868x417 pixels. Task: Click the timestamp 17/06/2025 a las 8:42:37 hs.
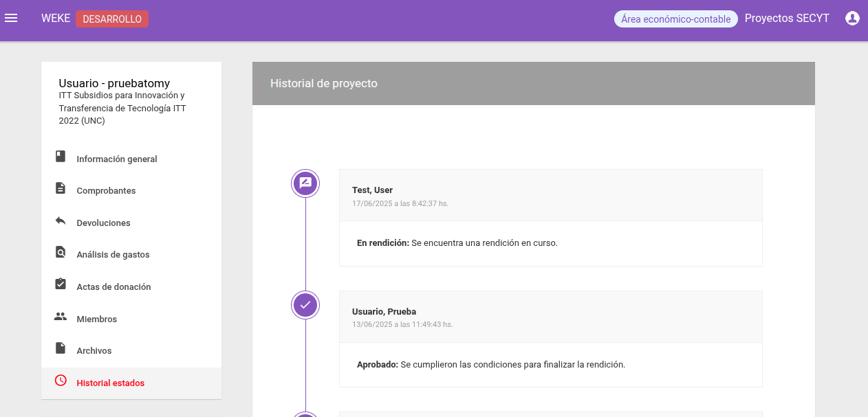tap(400, 203)
